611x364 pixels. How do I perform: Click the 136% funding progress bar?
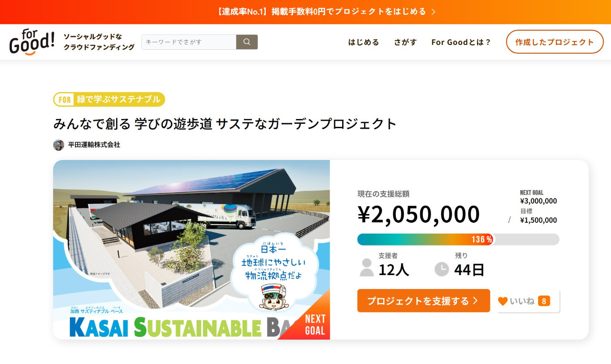[458, 239]
